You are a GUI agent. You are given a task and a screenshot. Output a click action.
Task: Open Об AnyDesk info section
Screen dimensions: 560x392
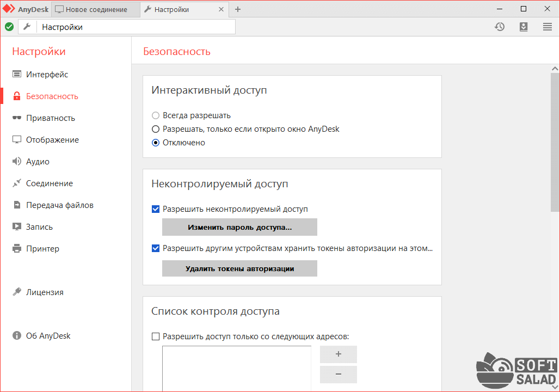click(48, 336)
